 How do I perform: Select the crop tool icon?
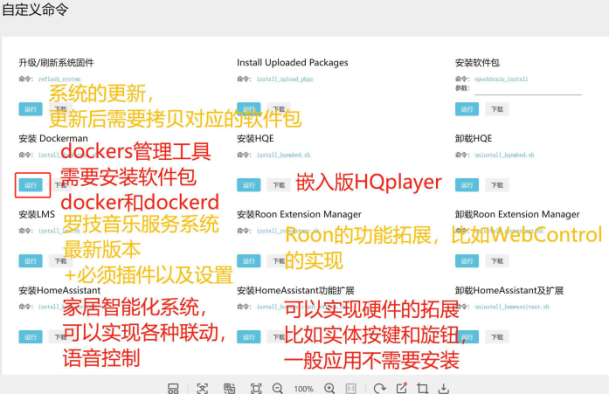coord(423,388)
